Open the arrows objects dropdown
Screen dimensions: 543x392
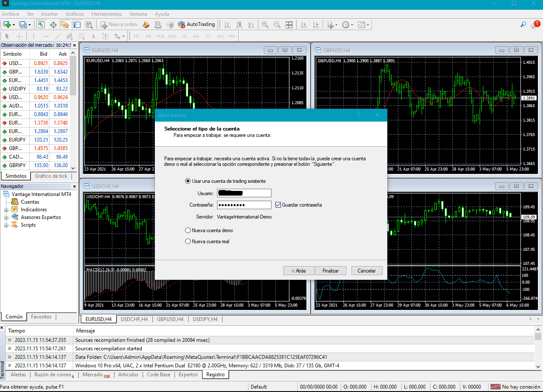pyautogui.click(x=123, y=36)
